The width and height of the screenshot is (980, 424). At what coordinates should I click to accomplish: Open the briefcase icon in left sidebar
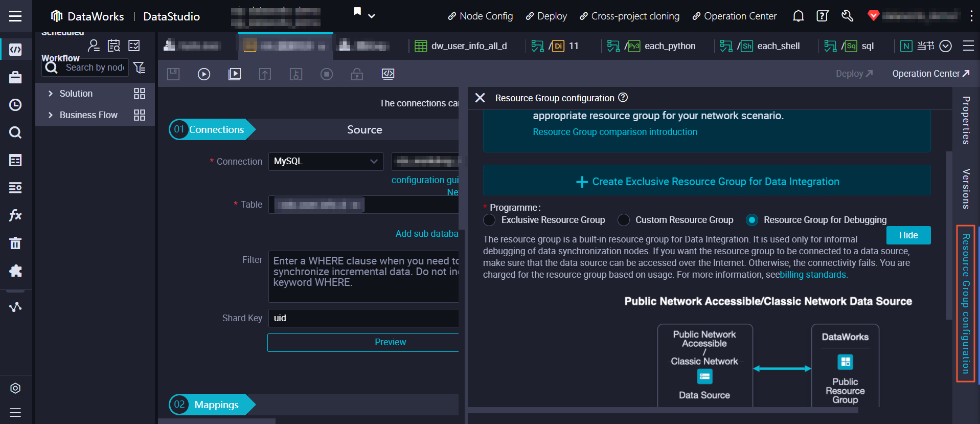click(15, 77)
